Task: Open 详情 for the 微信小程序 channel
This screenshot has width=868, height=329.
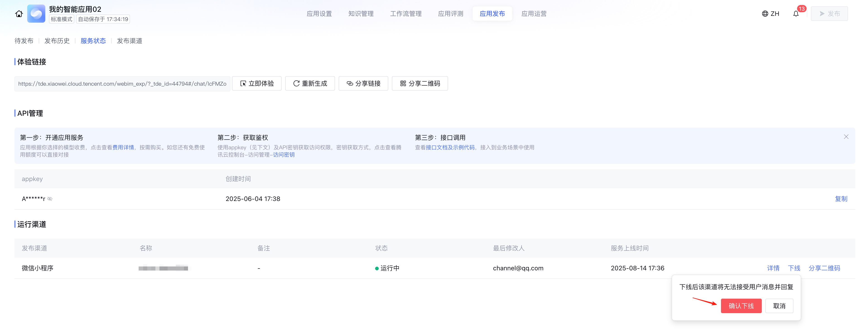Action: click(773, 268)
